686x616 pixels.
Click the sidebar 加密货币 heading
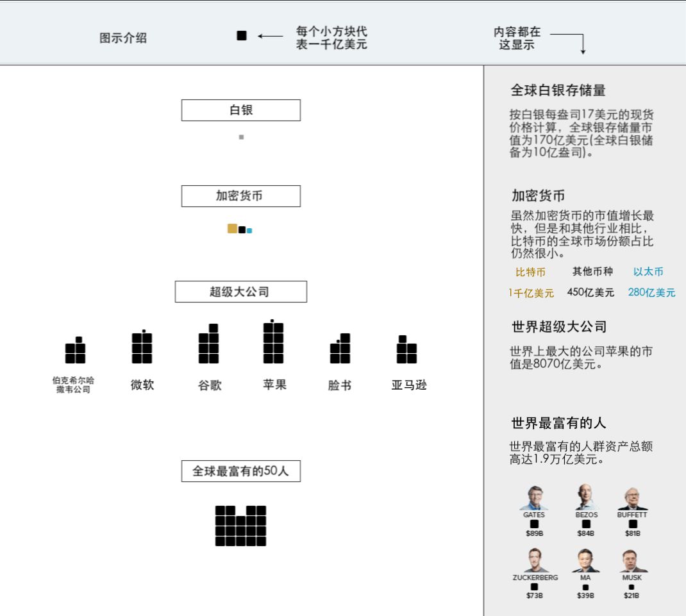[539, 196]
